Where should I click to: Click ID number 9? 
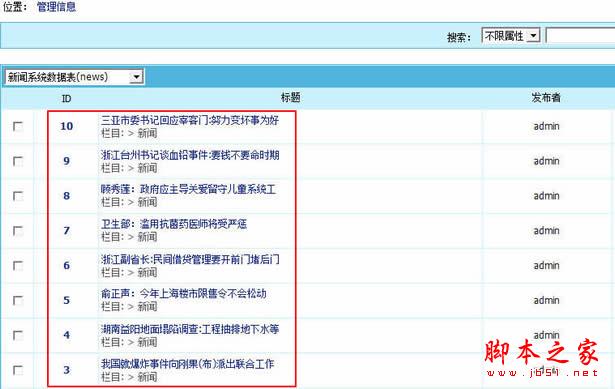pos(66,161)
